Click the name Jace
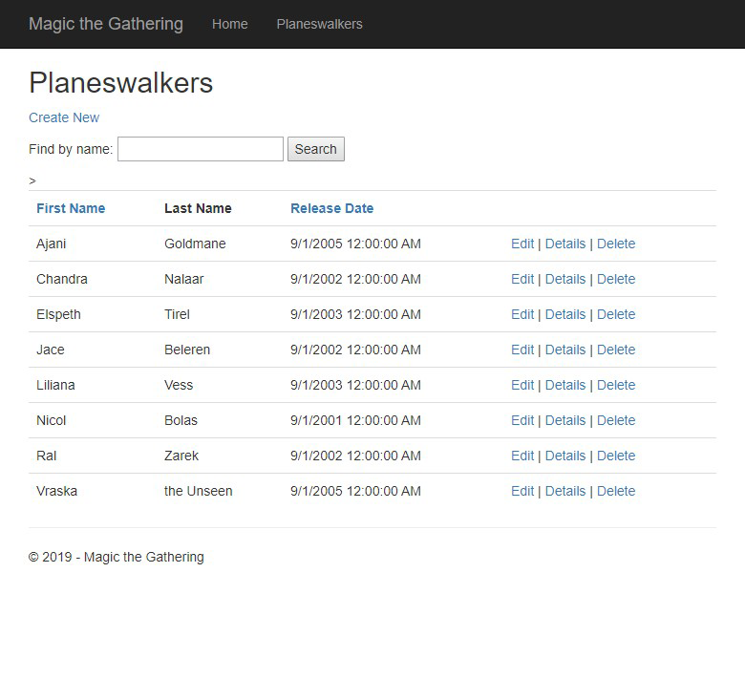 pos(51,350)
